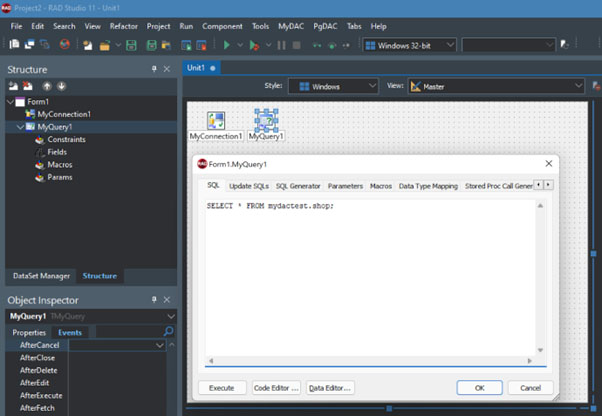Viewport: 602px width, 416px height.
Task: Click the red globe toolbar icon
Action: tap(64, 45)
